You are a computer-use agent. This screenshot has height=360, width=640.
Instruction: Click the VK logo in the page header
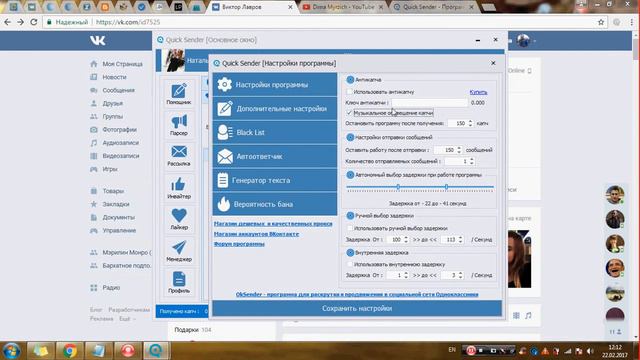pos(98,40)
